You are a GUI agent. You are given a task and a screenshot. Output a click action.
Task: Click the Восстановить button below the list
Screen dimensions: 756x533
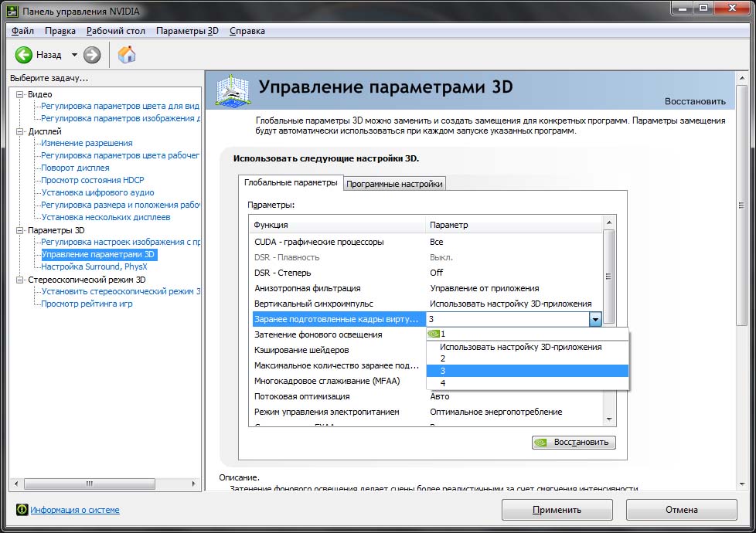coord(574,442)
